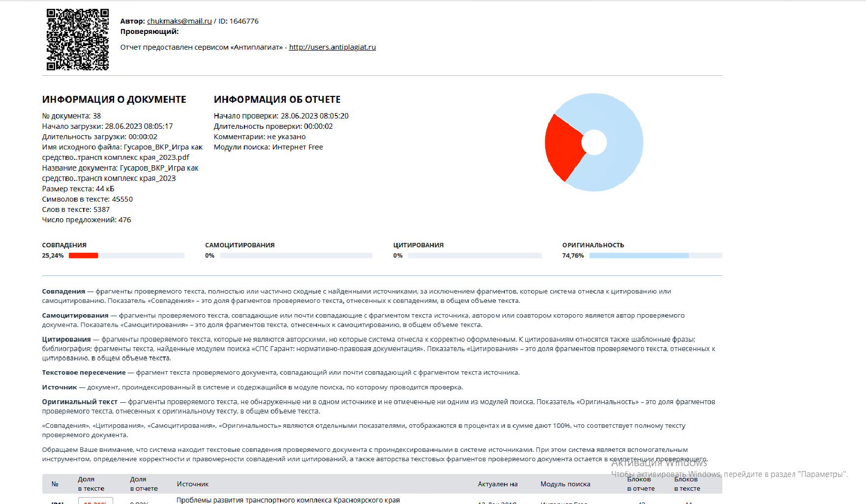This screenshot has width=866, height=504.
Task: Click the Источник column header
Action: click(192, 484)
